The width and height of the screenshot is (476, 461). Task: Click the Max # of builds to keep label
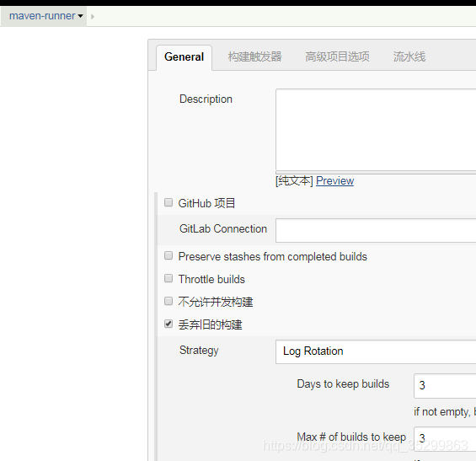(x=351, y=437)
